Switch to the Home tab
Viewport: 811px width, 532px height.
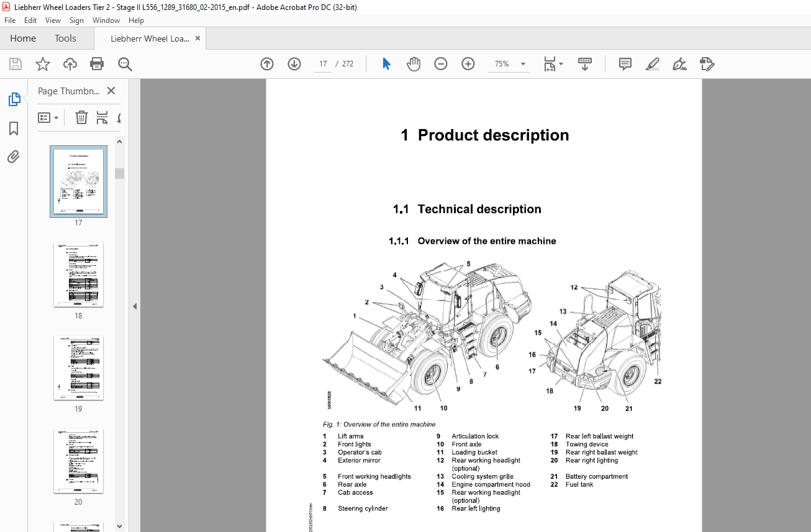(23, 38)
